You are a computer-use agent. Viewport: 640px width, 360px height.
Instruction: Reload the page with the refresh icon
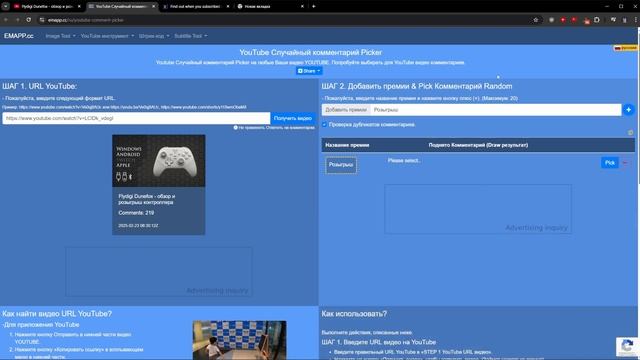[29, 20]
